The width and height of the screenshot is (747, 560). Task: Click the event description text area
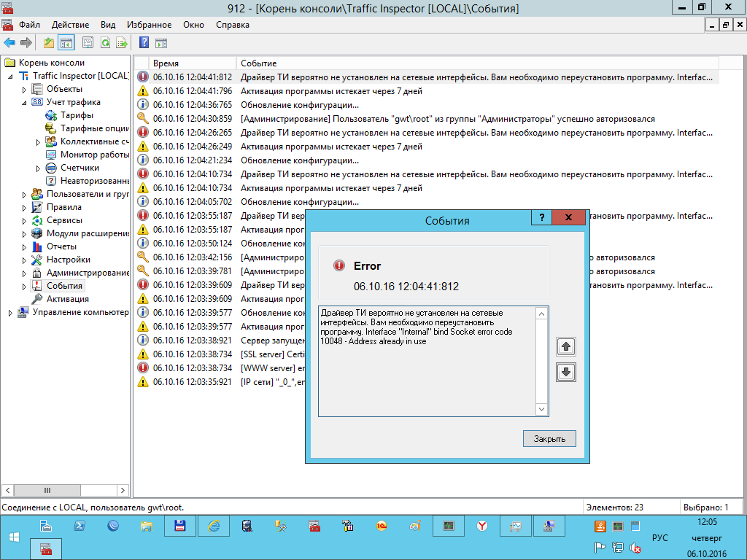(427, 362)
